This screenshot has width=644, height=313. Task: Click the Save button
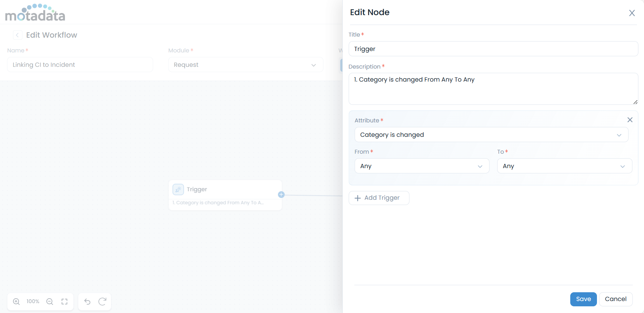(x=583, y=299)
